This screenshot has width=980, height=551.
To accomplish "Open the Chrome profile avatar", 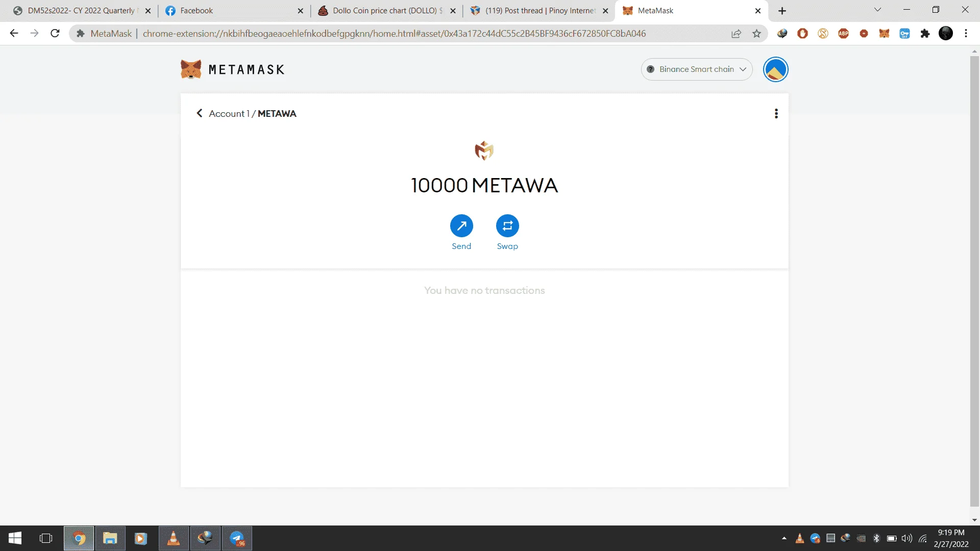I will (946, 33).
